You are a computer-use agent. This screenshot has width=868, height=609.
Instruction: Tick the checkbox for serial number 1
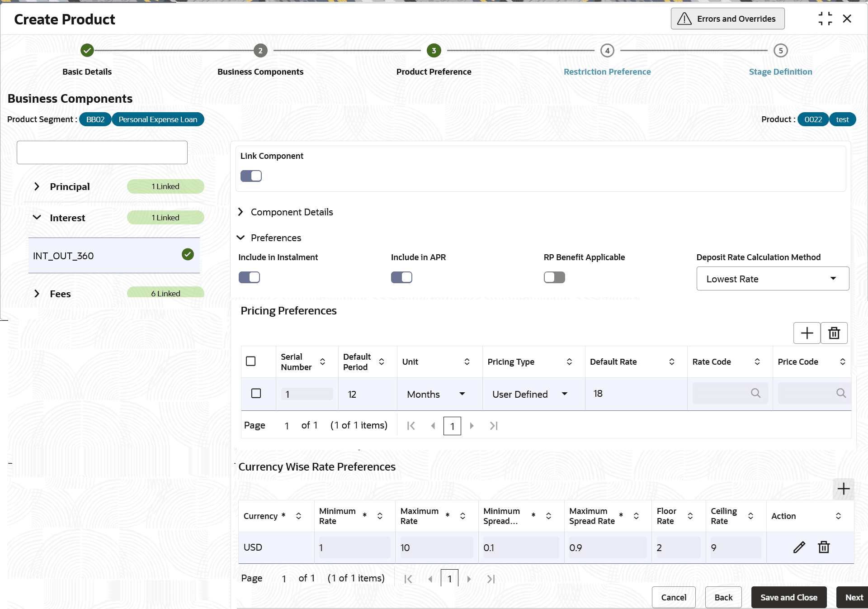[256, 393]
